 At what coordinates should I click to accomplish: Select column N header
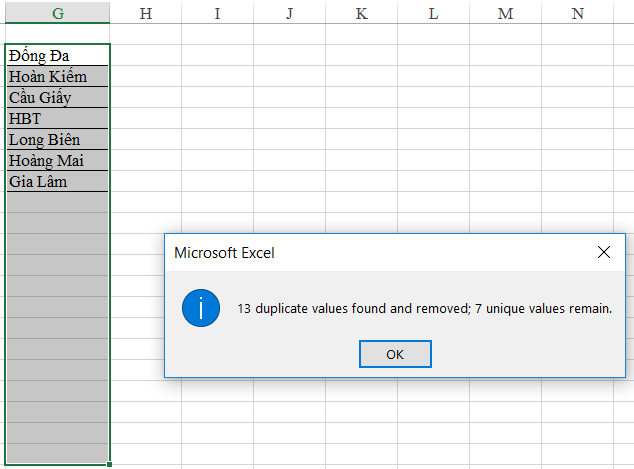click(x=577, y=12)
